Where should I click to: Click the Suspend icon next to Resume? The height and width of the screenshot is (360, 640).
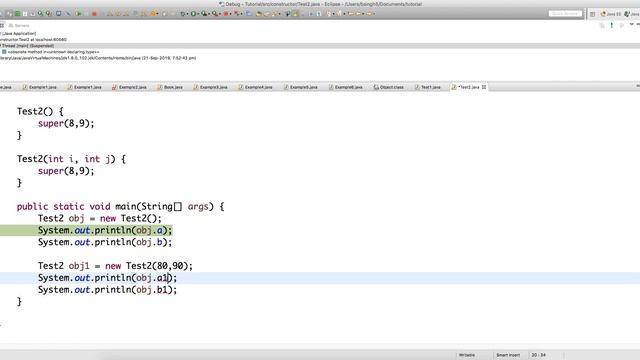click(86, 13)
